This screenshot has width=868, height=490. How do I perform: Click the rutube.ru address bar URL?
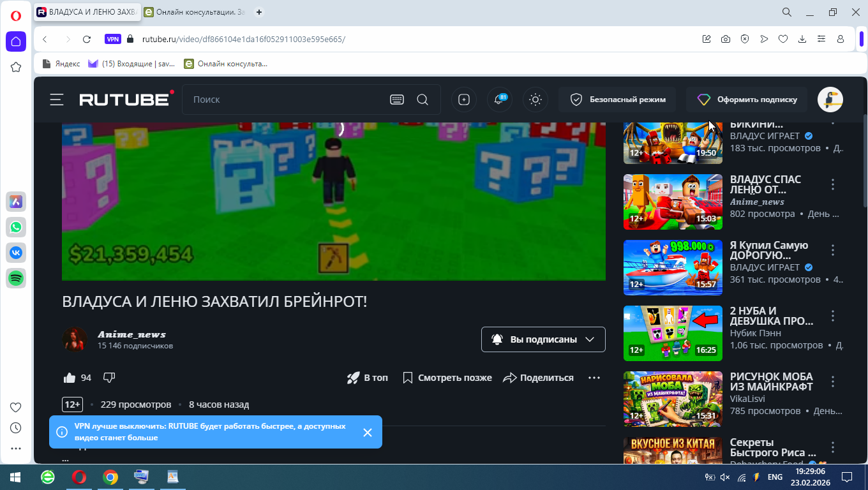click(243, 39)
